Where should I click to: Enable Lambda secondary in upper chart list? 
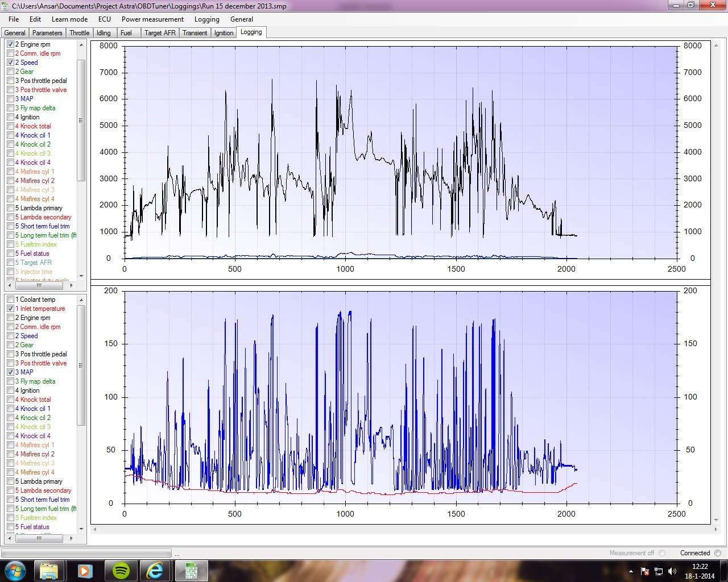(x=10, y=217)
